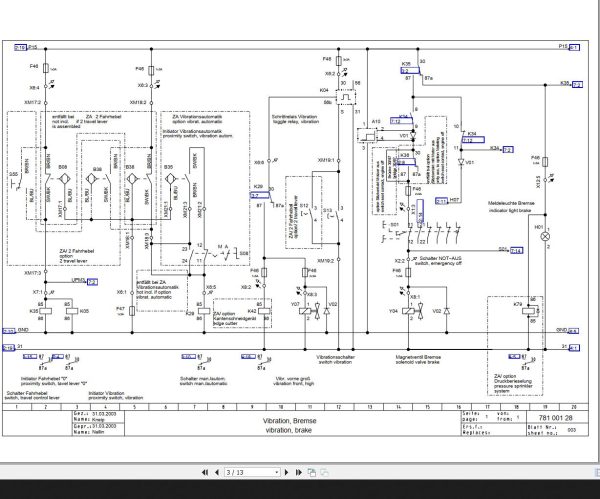The width and height of the screenshot is (600, 499).
Task: Go to the first page
Action: (205, 473)
